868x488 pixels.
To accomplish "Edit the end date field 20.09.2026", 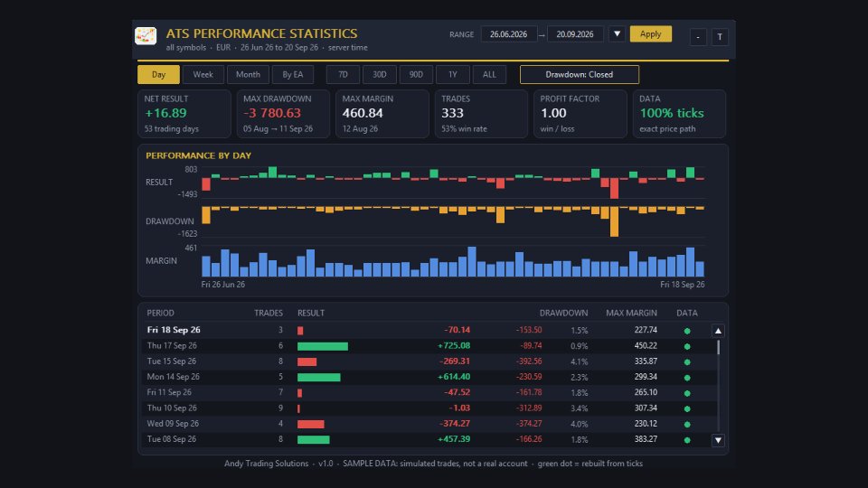I will 575,34.
